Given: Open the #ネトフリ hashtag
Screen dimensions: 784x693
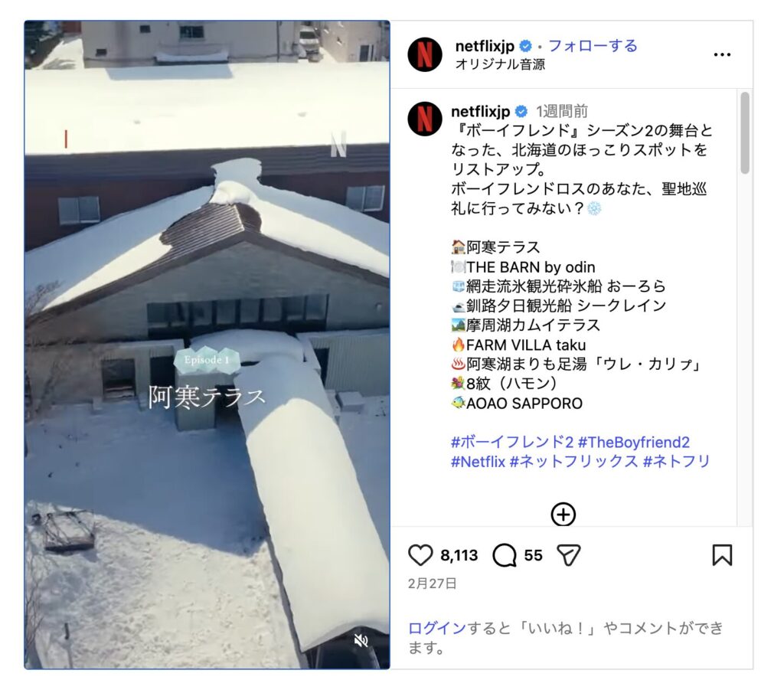Looking at the screenshot, I should pos(676,462).
